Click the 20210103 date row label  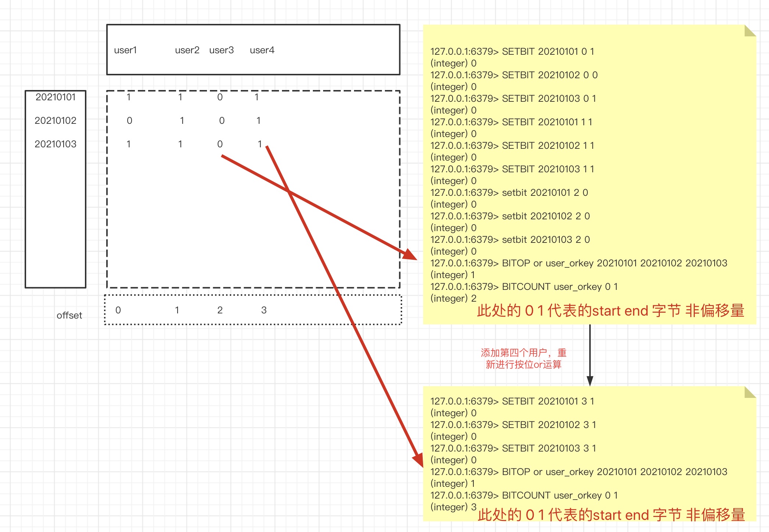point(56,144)
